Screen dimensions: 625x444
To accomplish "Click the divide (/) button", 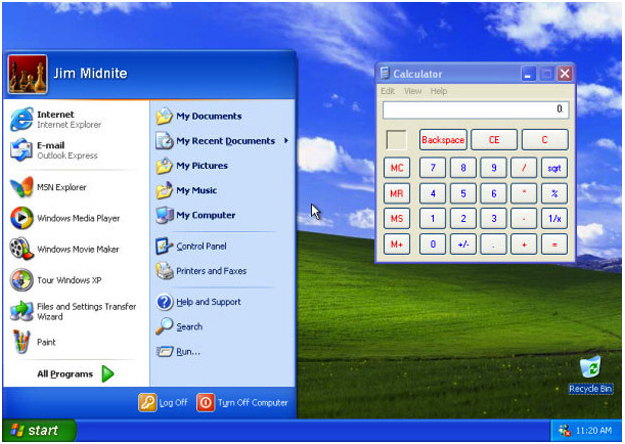I will pos(524,168).
